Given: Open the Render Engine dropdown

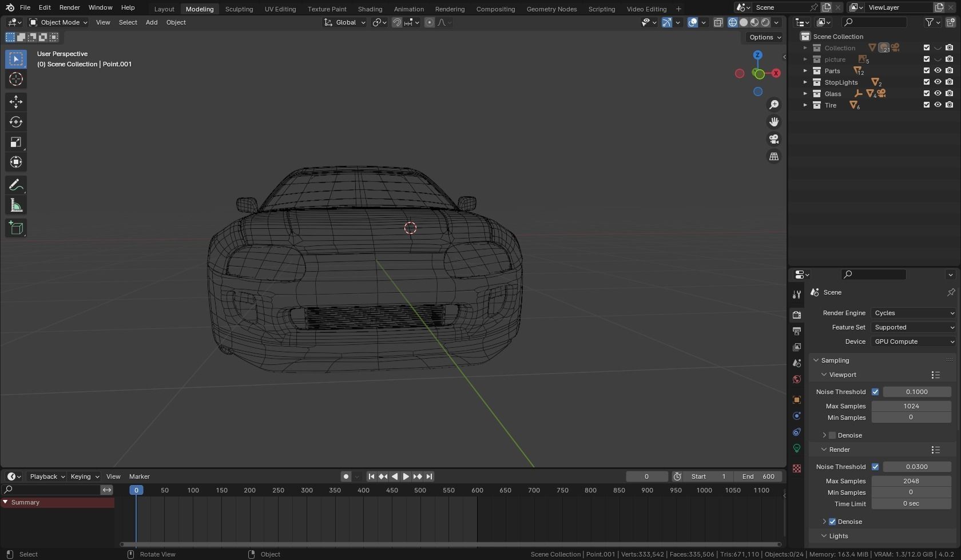Looking at the screenshot, I should (x=914, y=313).
